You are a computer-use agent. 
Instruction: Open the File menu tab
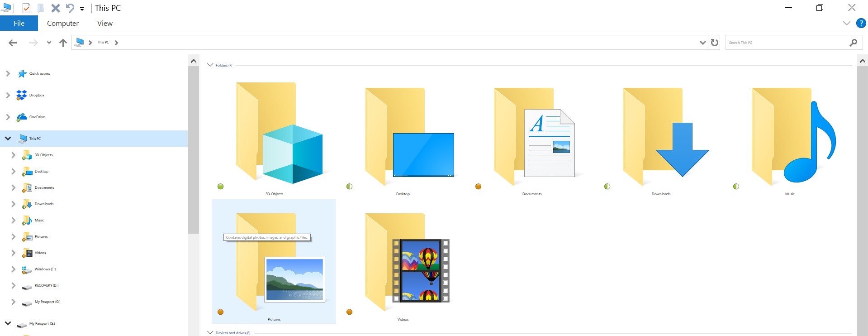point(19,23)
